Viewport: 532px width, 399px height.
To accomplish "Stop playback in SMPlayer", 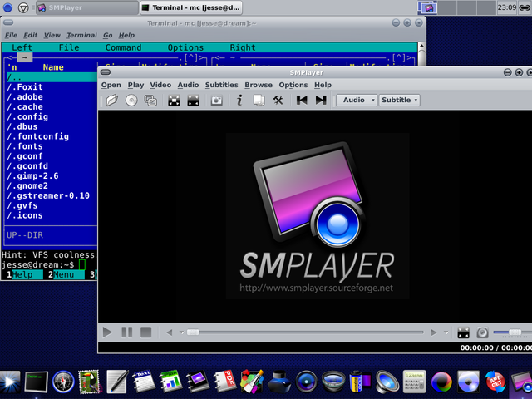I will (146, 332).
